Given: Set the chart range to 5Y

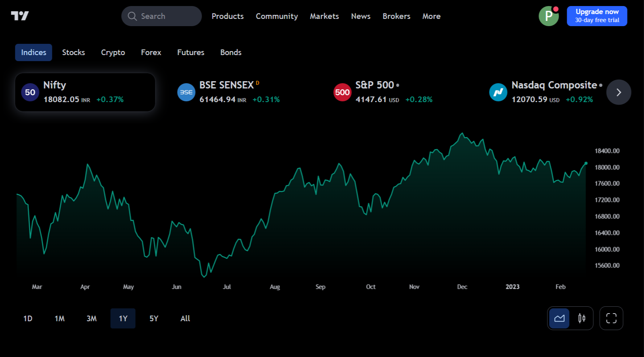Looking at the screenshot, I should (x=154, y=318).
